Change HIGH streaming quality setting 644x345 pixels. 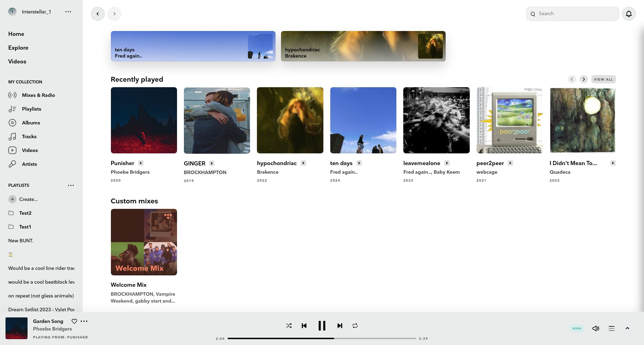pos(577,328)
